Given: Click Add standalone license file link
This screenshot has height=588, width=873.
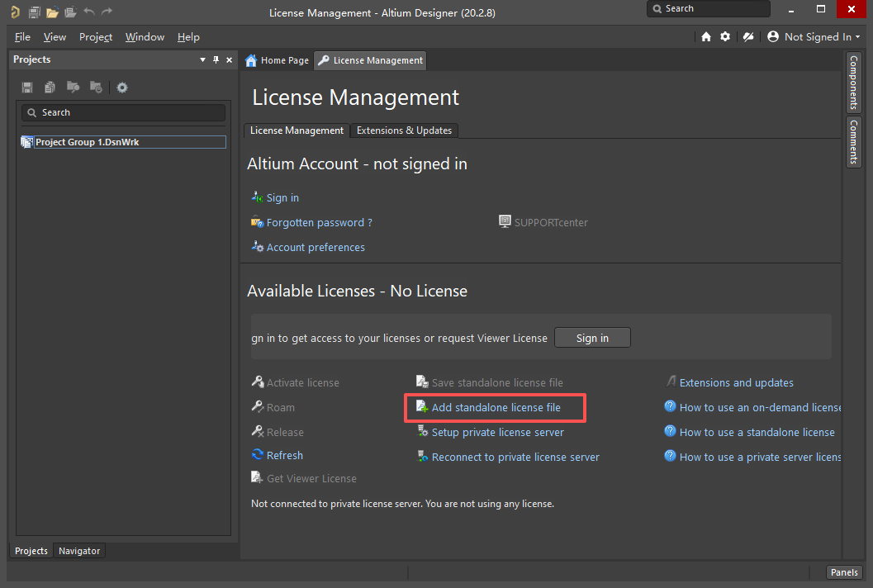Looking at the screenshot, I should tap(496, 407).
